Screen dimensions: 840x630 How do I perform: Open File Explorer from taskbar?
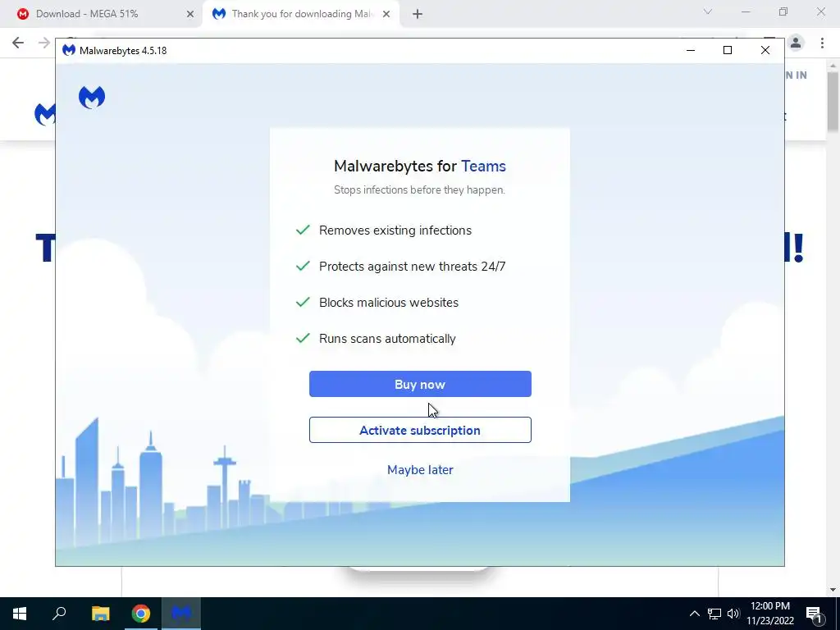pyautogui.click(x=100, y=614)
